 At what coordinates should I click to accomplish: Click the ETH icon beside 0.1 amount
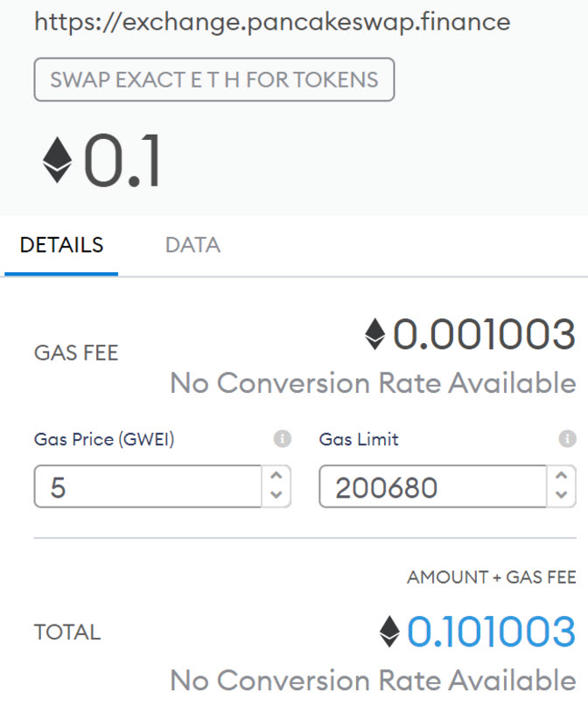pos(58,161)
